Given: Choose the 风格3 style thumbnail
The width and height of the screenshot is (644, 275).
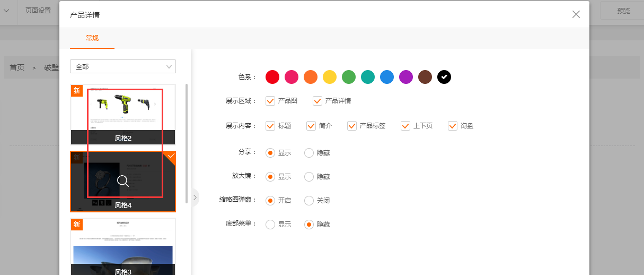Looking at the screenshot, I should tap(123, 247).
